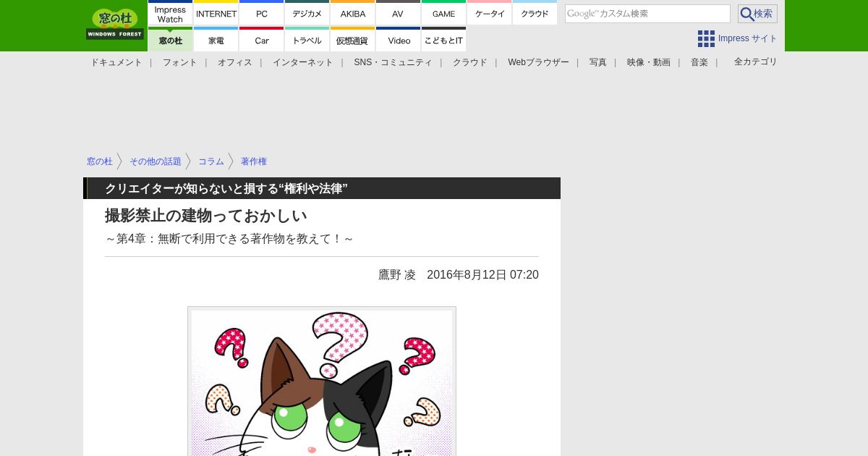Open the ケータイ Watch tab

(489, 13)
